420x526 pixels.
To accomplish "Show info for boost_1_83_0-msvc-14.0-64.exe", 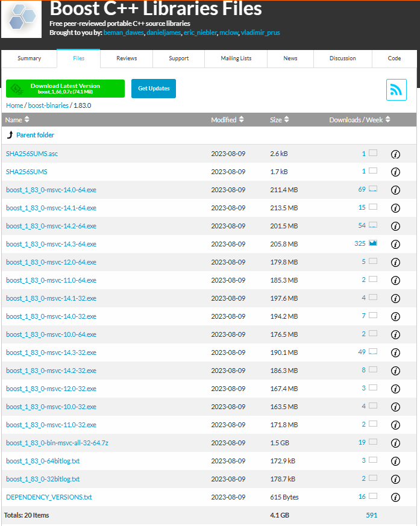I will coord(395,190).
